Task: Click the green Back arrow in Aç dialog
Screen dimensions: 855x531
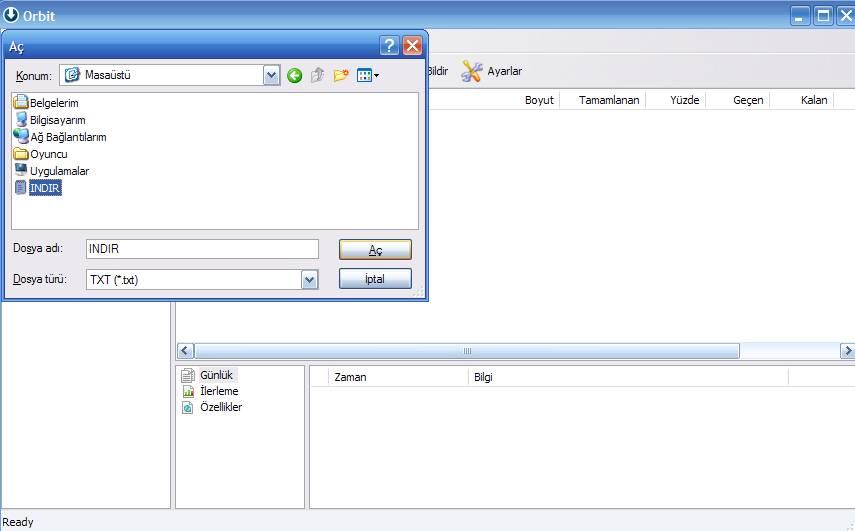Action: (x=294, y=75)
